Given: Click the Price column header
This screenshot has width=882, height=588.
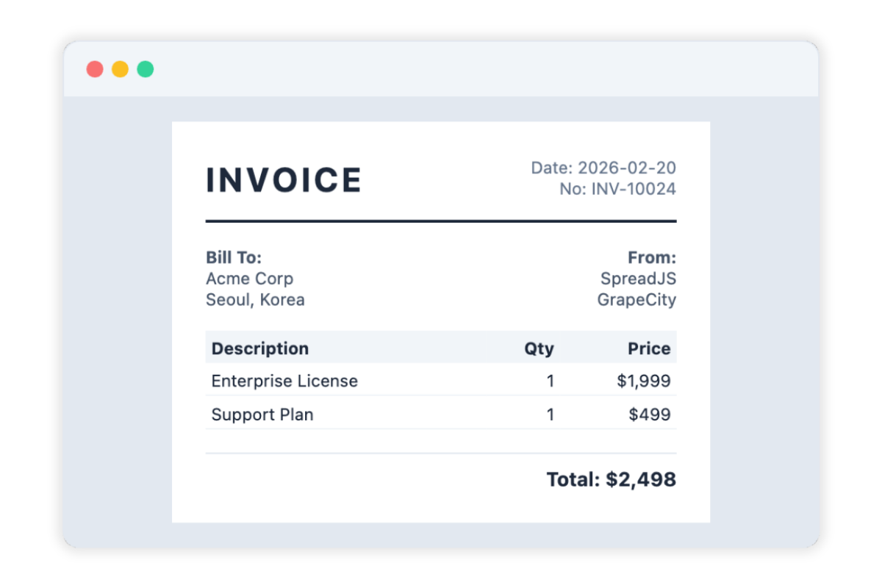Looking at the screenshot, I should point(649,348).
